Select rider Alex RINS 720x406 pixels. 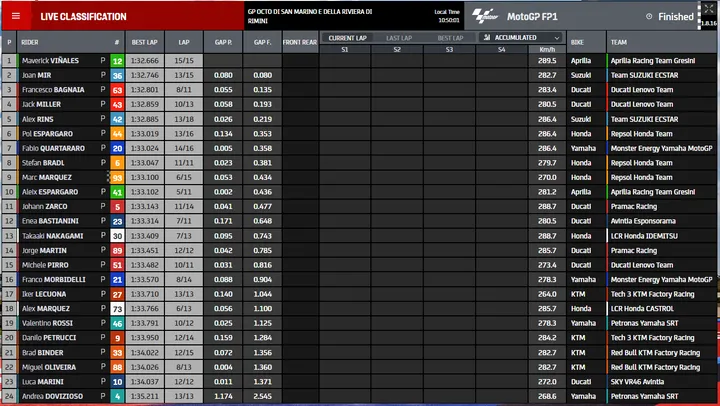pyautogui.click(x=38, y=119)
